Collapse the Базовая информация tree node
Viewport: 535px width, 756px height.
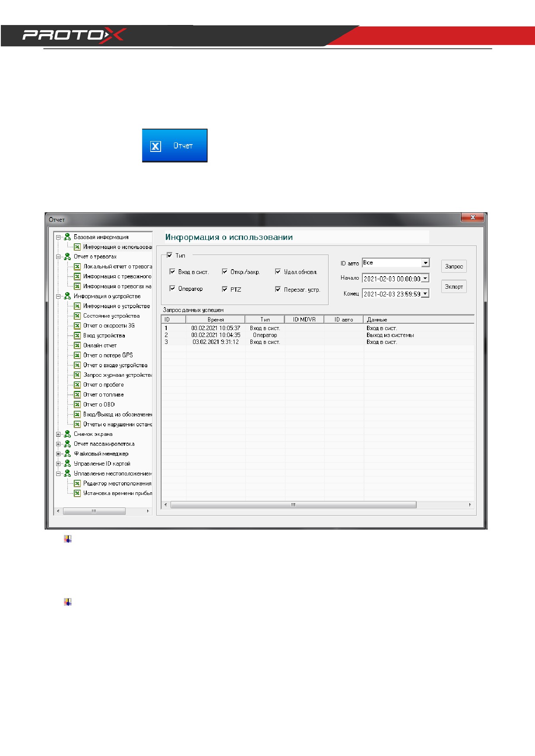pos(58,237)
